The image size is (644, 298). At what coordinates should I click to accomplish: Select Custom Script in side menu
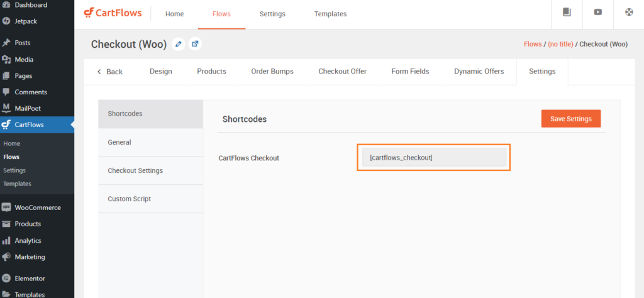(150, 199)
